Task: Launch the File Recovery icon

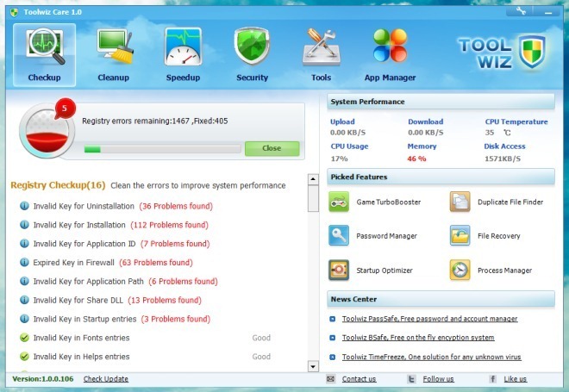Action: click(460, 236)
